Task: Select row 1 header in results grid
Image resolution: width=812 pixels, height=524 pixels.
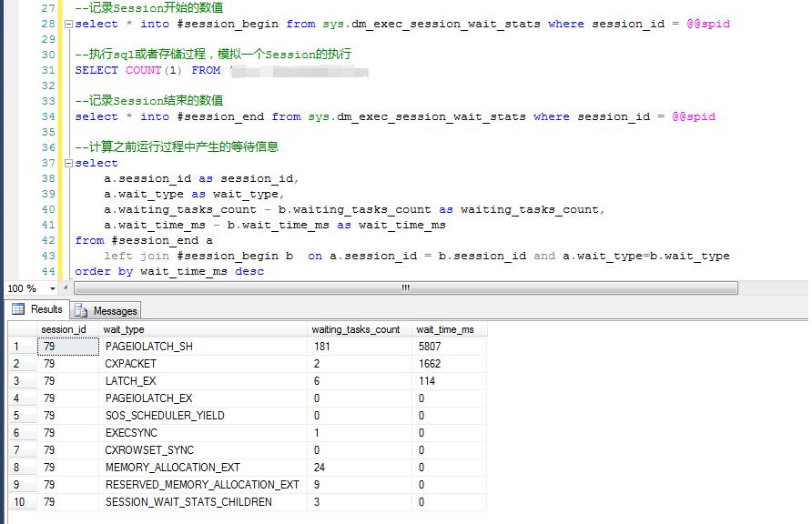Action: click(x=18, y=347)
